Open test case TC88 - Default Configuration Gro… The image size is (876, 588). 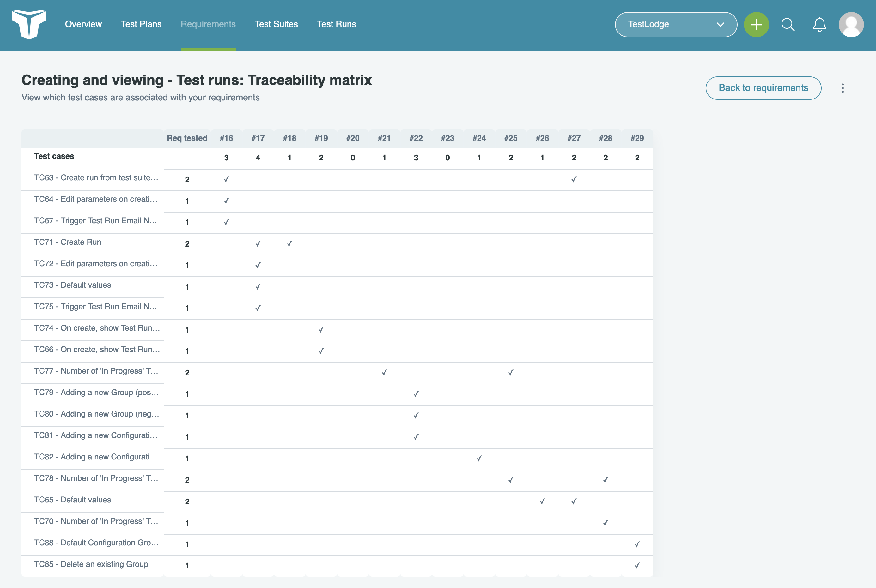(x=96, y=543)
